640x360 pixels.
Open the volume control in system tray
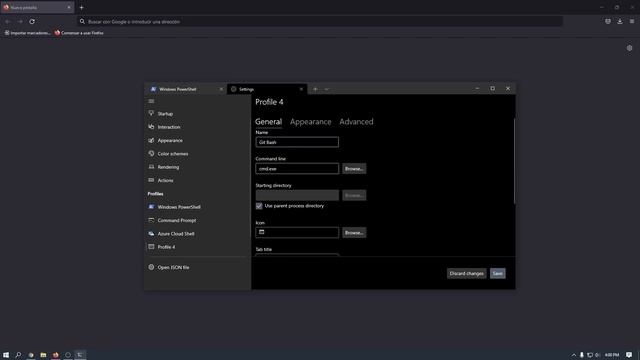(597, 355)
